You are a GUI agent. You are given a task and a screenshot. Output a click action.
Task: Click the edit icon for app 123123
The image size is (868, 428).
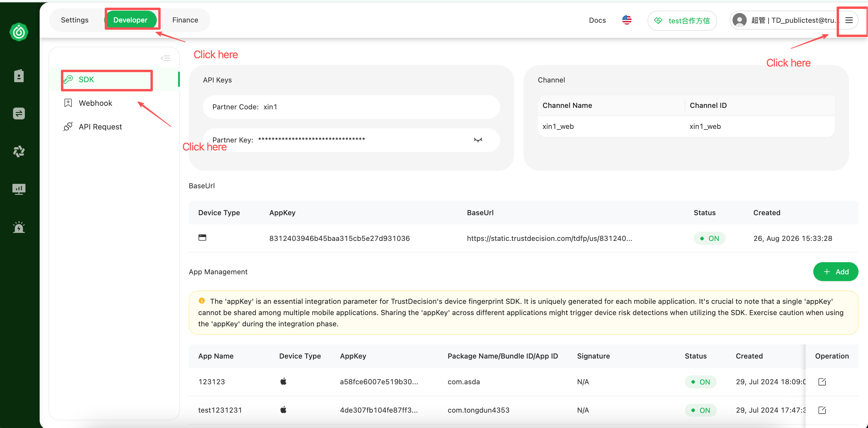point(822,382)
